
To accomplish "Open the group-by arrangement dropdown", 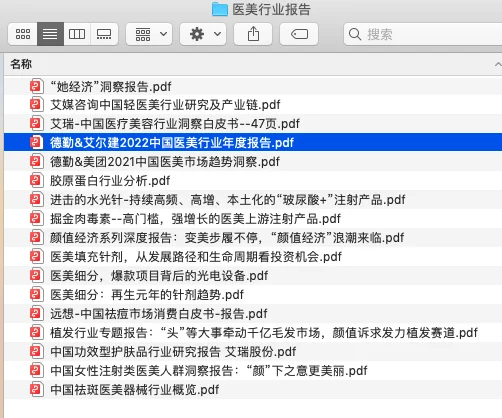I will click(x=149, y=34).
